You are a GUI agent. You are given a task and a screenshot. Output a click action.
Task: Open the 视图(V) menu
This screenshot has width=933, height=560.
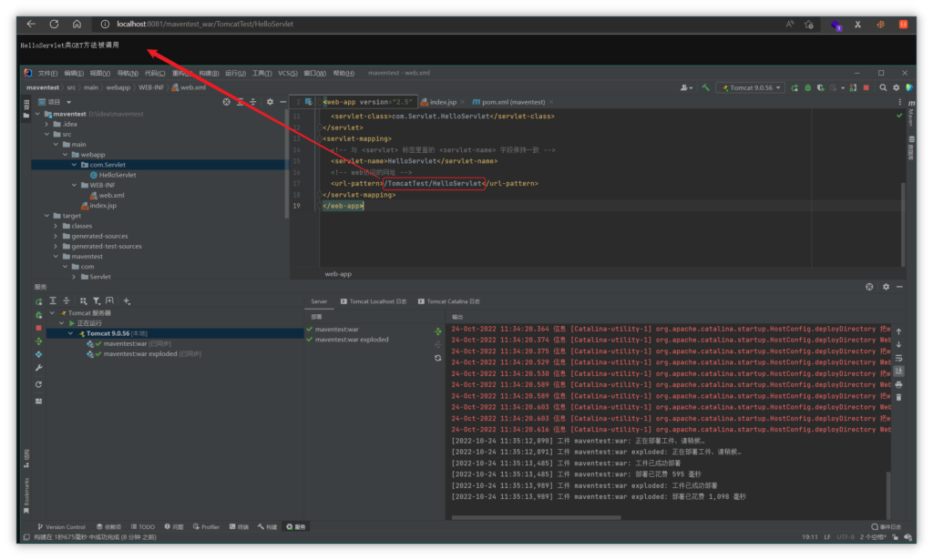(100, 73)
